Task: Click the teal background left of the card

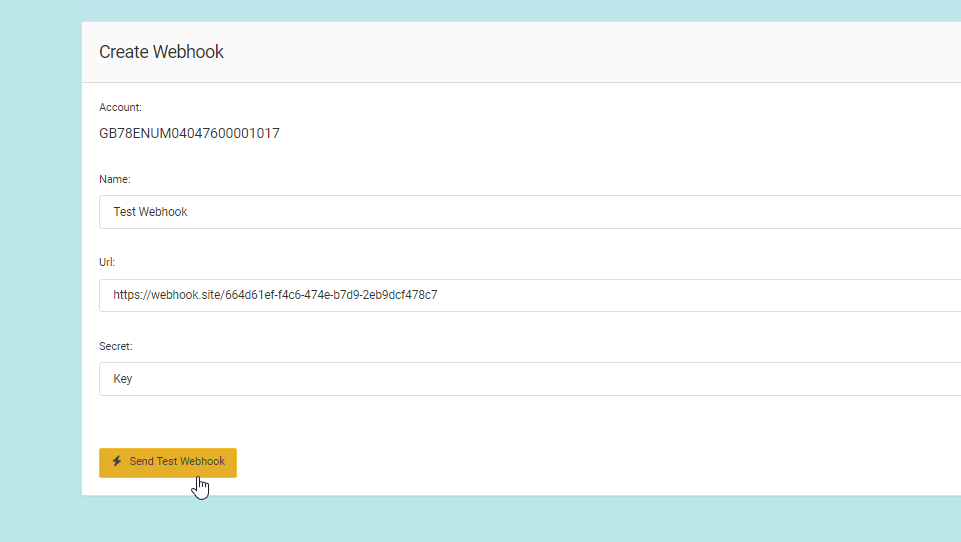Action: tap(40, 270)
